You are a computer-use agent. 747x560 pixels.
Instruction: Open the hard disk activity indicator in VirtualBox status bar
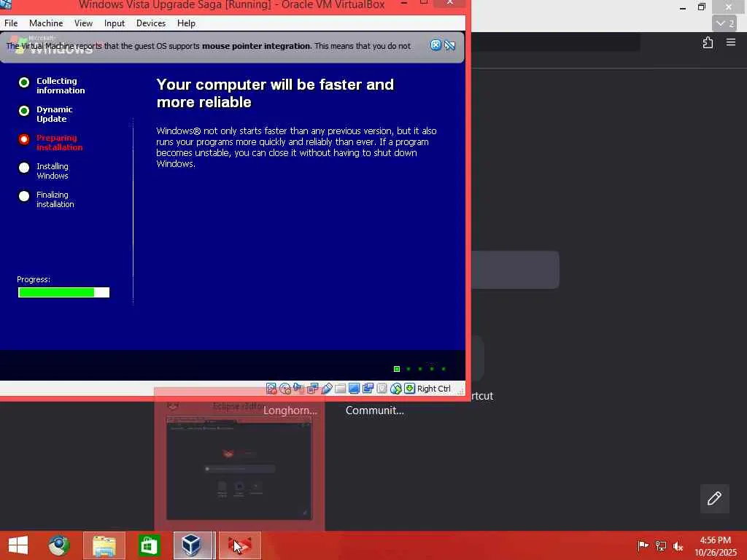(271, 389)
